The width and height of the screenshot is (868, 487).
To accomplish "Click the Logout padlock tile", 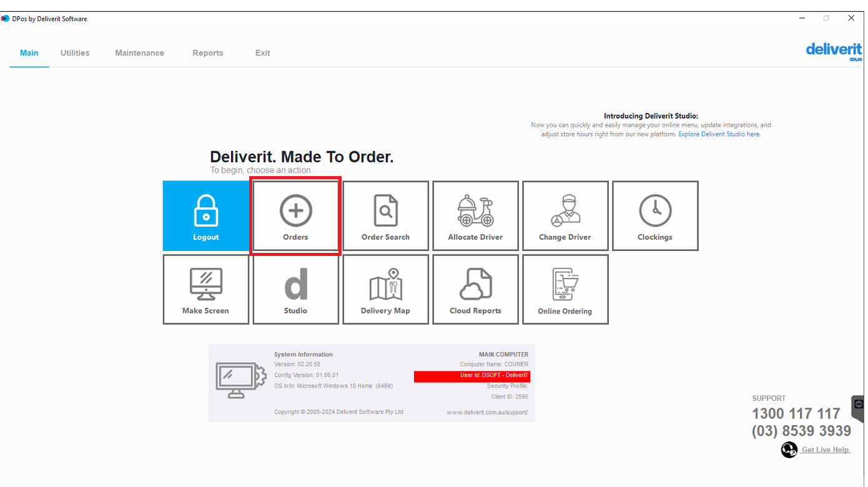I will [205, 216].
